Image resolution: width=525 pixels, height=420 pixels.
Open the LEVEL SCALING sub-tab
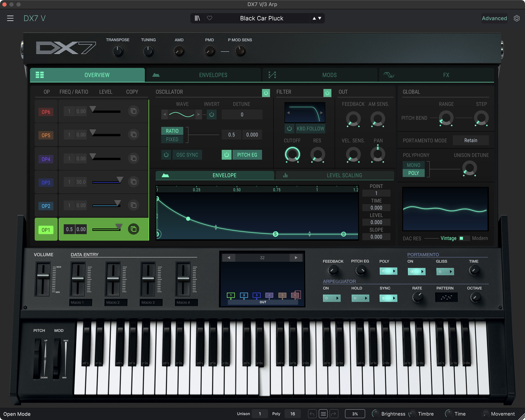335,175
